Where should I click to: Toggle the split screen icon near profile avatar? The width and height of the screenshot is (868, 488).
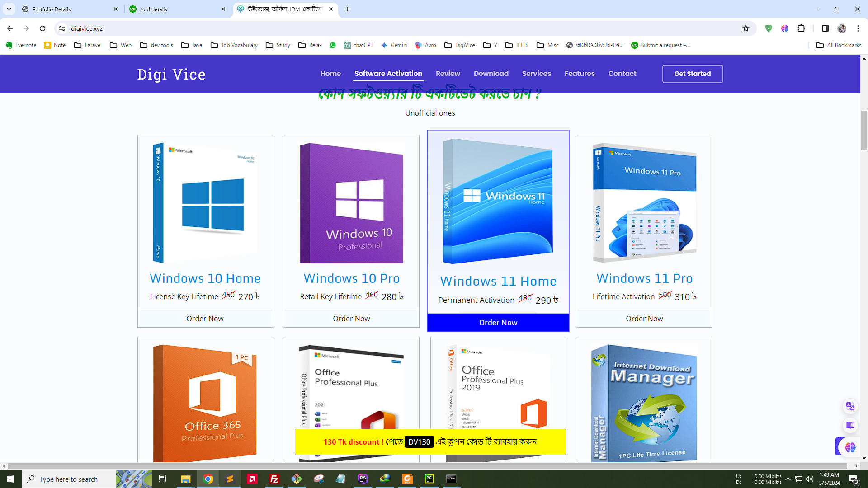tap(825, 28)
